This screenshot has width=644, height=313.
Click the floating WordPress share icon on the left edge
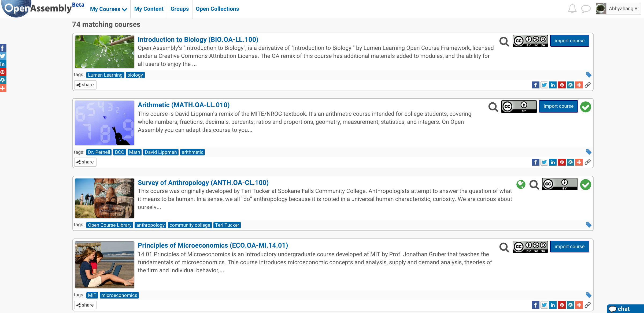(x=3, y=80)
